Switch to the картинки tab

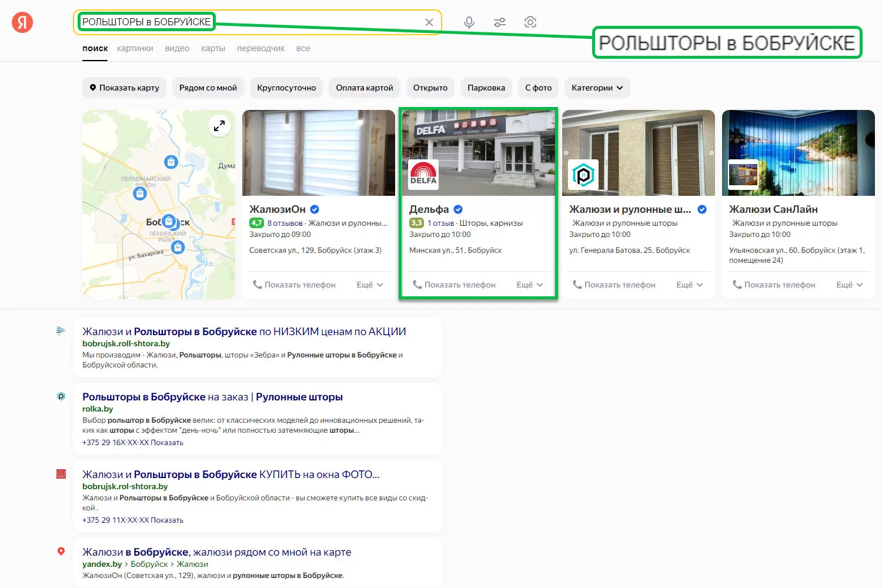coord(135,48)
